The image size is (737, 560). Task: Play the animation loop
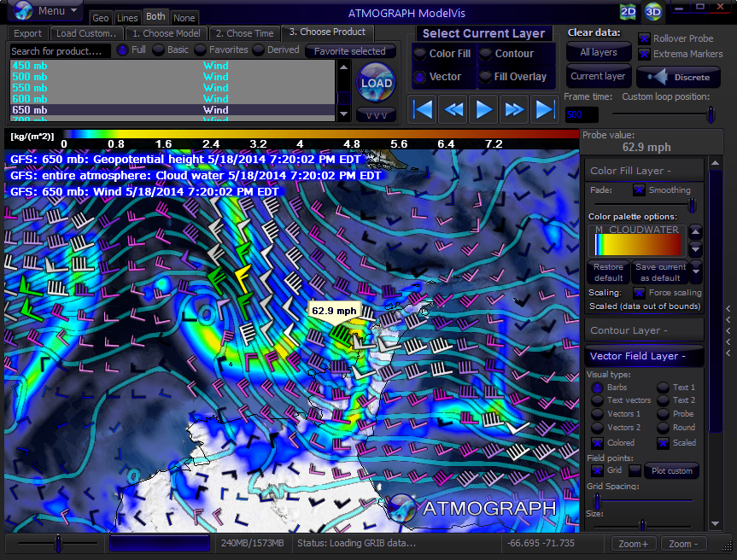(x=483, y=109)
